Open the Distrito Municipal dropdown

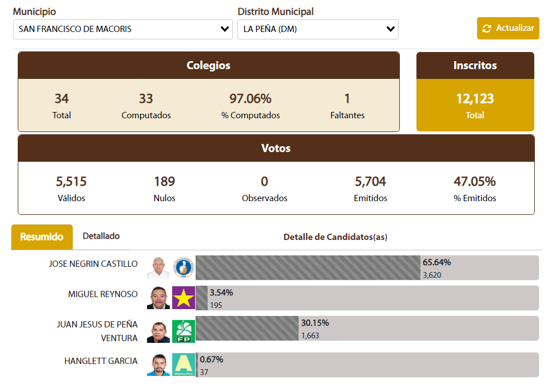pyautogui.click(x=317, y=29)
